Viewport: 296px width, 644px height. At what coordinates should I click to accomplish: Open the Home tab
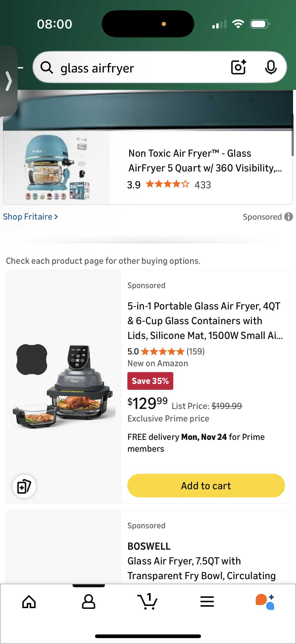29,602
